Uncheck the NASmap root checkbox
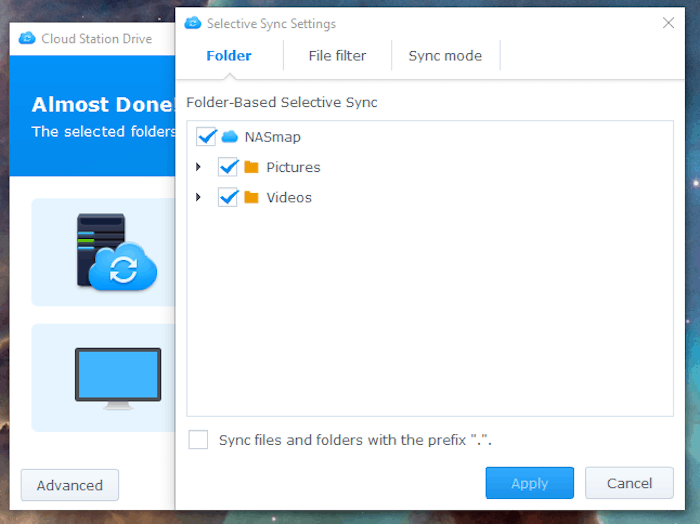The height and width of the screenshot is (524, 700). pyautogui.click(x=207, y=137)
